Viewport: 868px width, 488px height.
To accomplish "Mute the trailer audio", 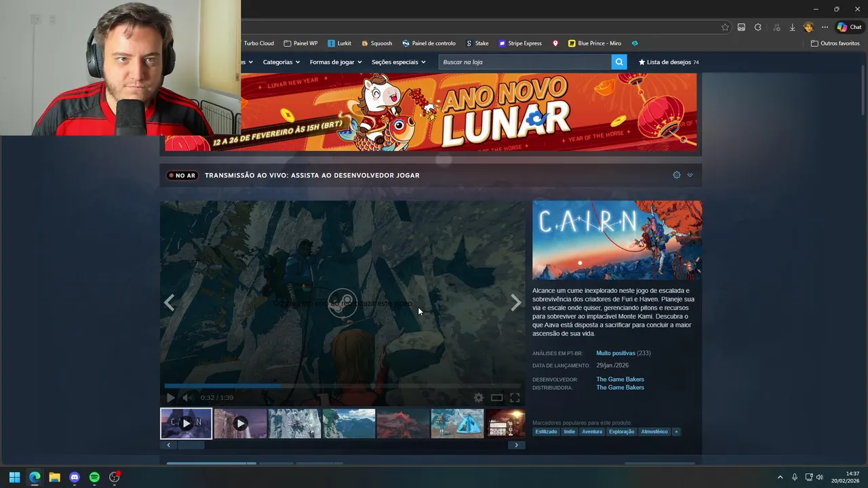I will 188,398.
